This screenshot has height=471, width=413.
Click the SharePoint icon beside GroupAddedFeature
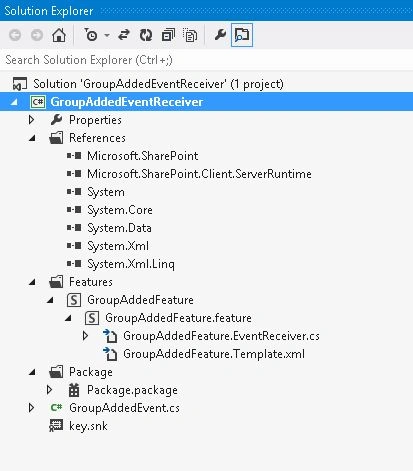[74, 300]
